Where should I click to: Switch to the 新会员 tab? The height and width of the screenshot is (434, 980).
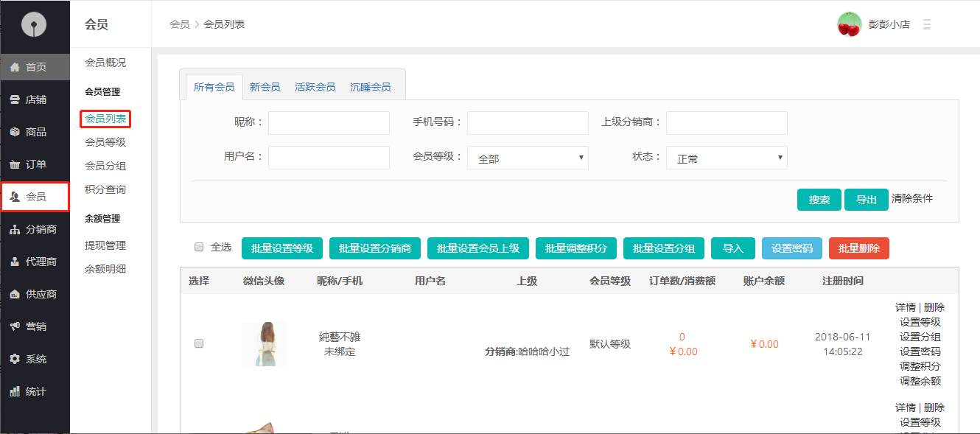pos(265,87)
